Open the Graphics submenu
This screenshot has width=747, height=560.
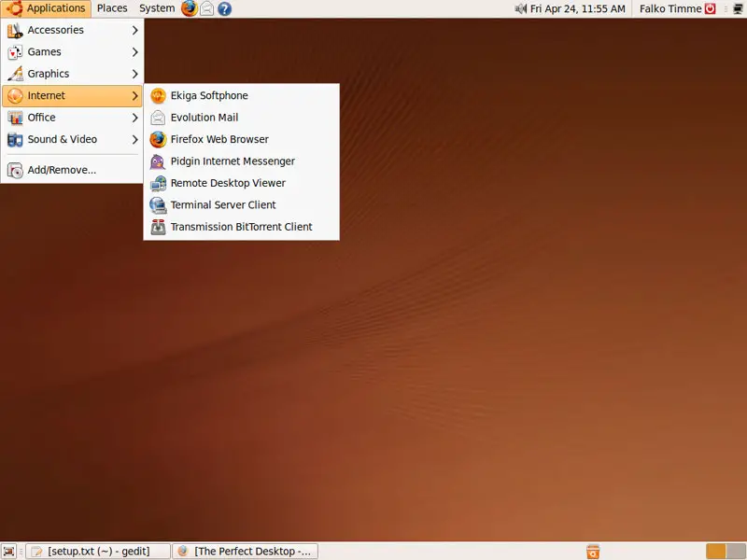click(x=73, y=74)
